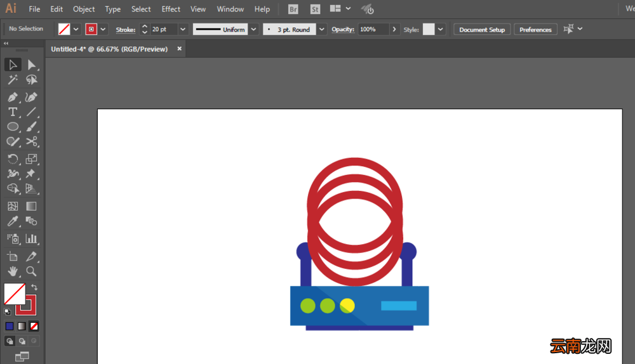Open the Opacity panel via Opacity label
Image resolution: width=635 pixels, height=364 pixels.
click(x=343, y=29)
